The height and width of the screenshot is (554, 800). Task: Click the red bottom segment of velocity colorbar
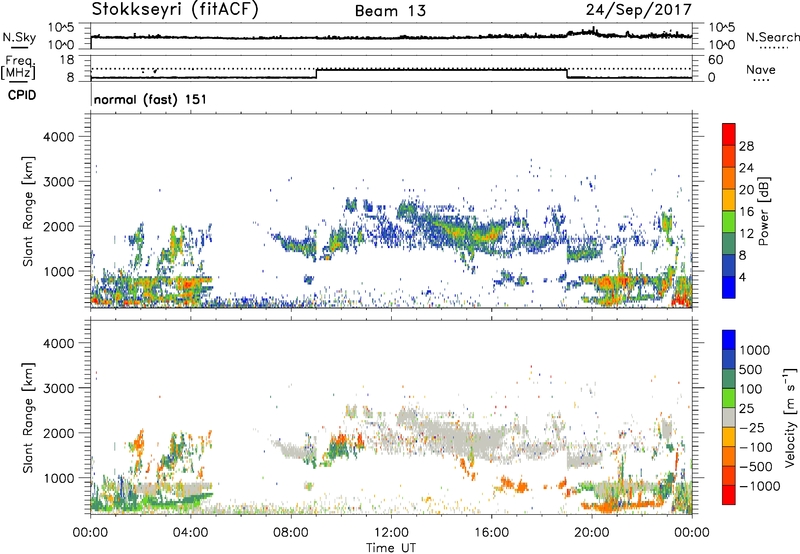click(729, 495)
